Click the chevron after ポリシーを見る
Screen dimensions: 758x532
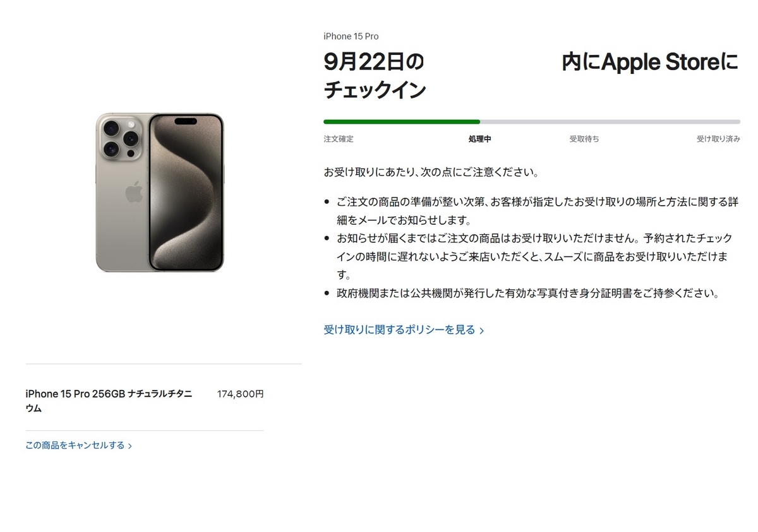point(481,331)
